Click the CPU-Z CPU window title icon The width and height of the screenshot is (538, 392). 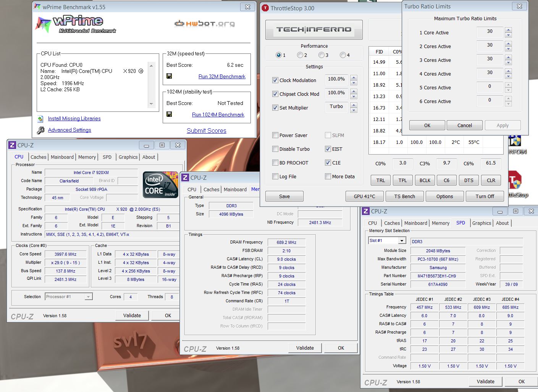12,145
